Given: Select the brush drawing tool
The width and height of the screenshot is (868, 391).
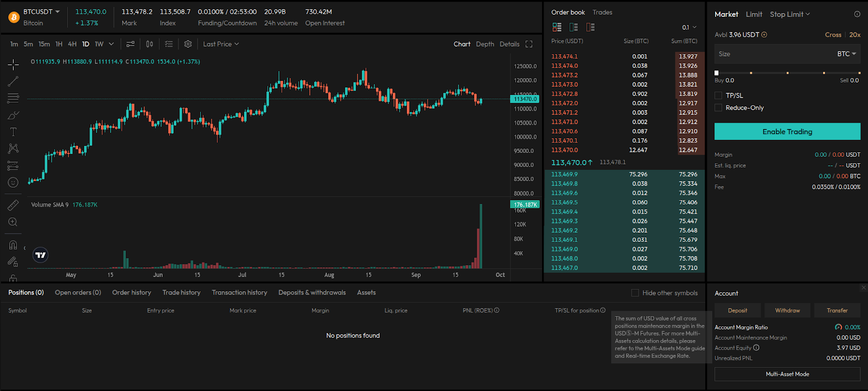Looking at the screenshot, I should tap(13, 115).
